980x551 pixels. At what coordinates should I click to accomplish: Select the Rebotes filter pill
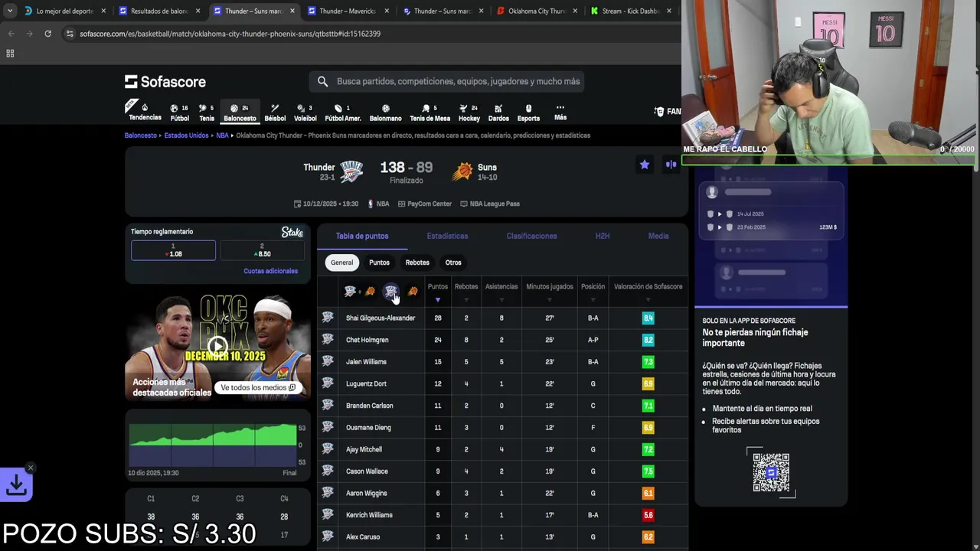[x=417, y=262]
